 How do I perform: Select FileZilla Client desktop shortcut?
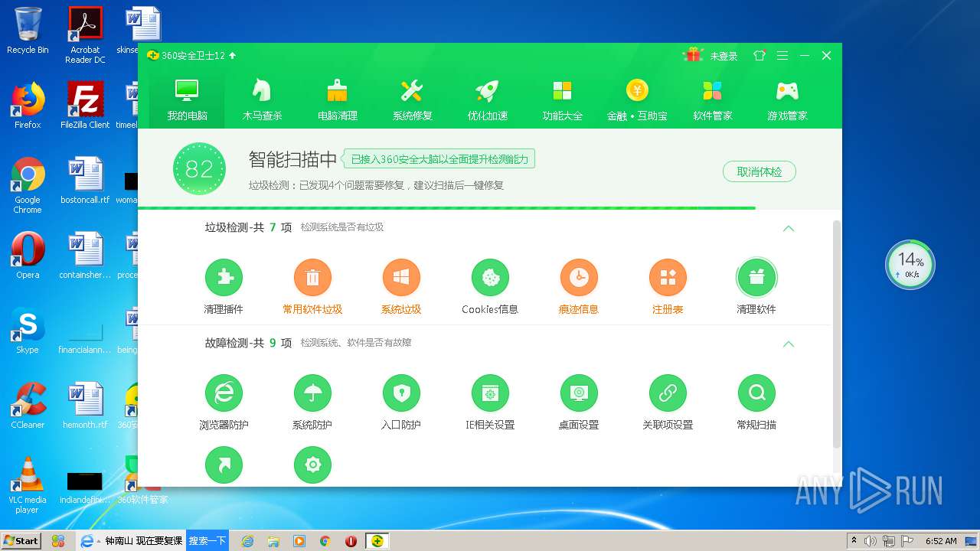[85, 106]
